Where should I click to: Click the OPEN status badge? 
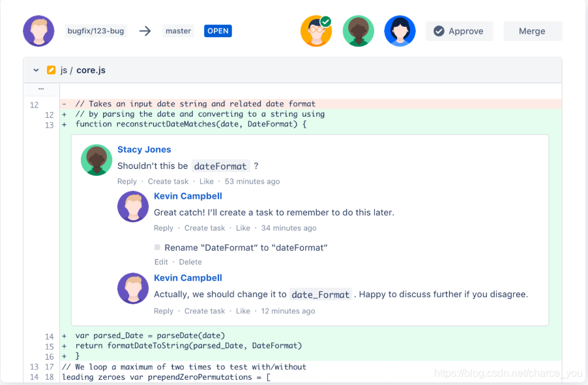[218, 31]
